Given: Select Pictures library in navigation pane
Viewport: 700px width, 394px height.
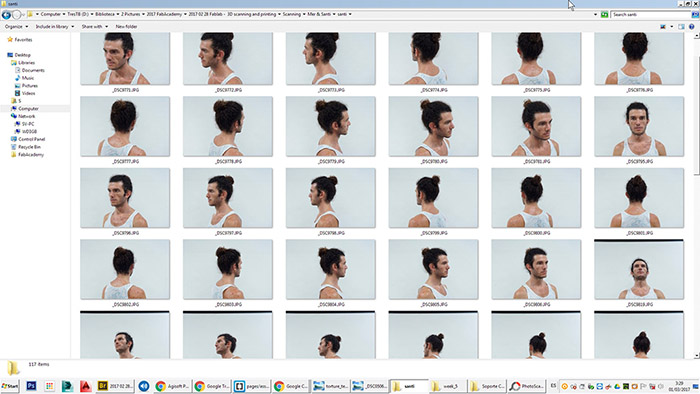Looking at the screenshot, I should click(x=29, y=85).
